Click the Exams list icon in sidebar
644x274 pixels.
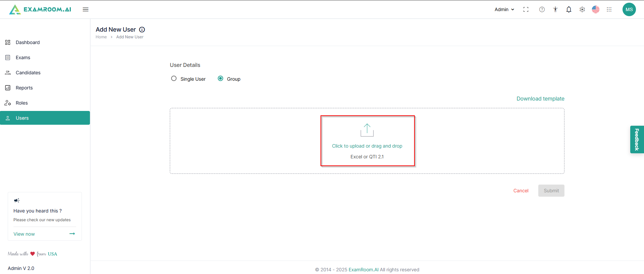click(8, 57)
